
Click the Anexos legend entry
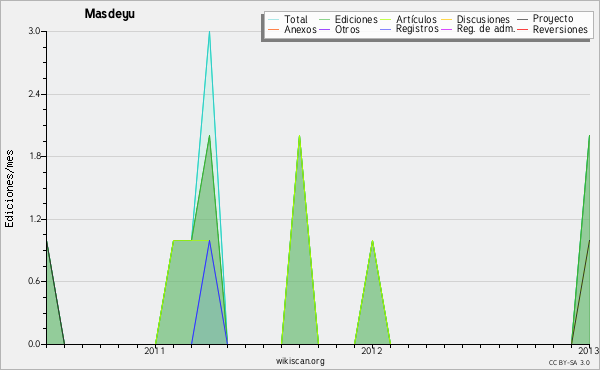point(292,29)
